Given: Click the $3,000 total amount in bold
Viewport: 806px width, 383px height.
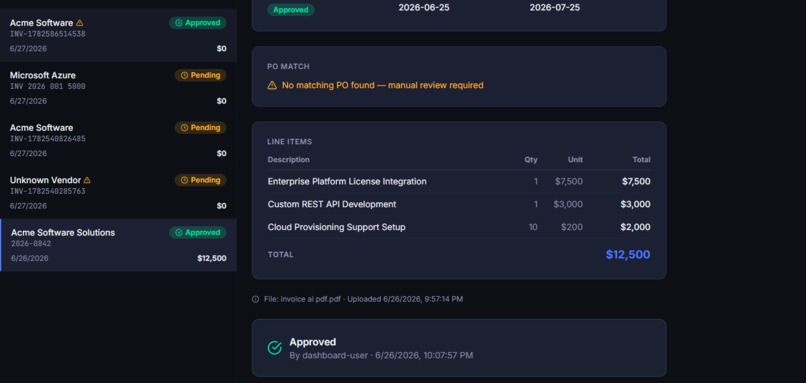Looking at the screenshot, I should pos(635,204).
